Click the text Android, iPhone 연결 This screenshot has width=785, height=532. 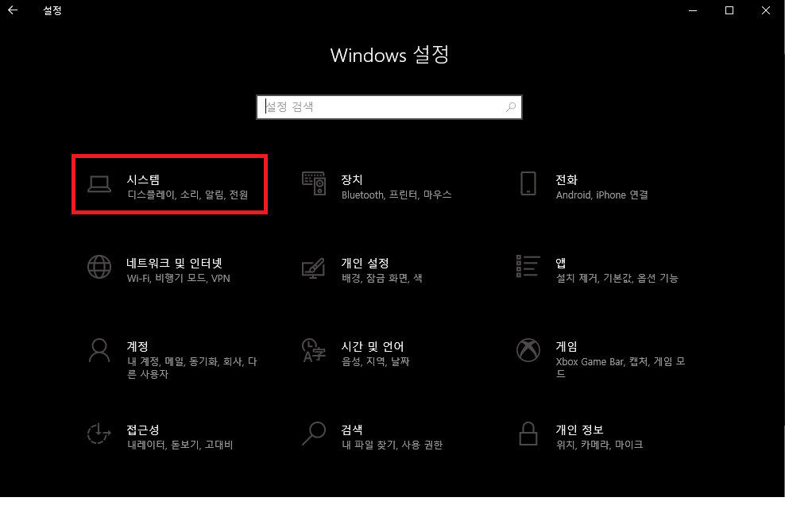pyautogui.click(x=601, y=195)
